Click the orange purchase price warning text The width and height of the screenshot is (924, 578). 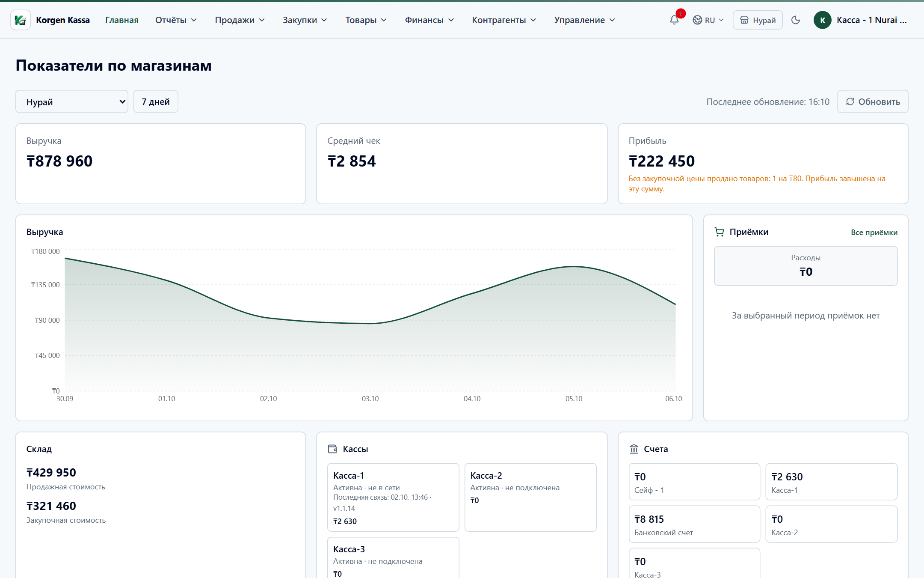coord(757,184)
